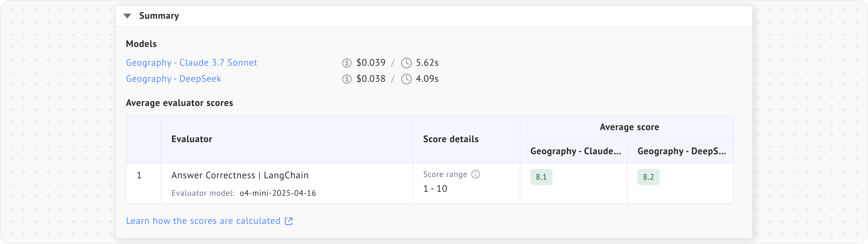Image resolution: width=868 pixels, height=244 pixels.
Task: Click the 8.2 average score badge
Action: (x=648, y=177)
